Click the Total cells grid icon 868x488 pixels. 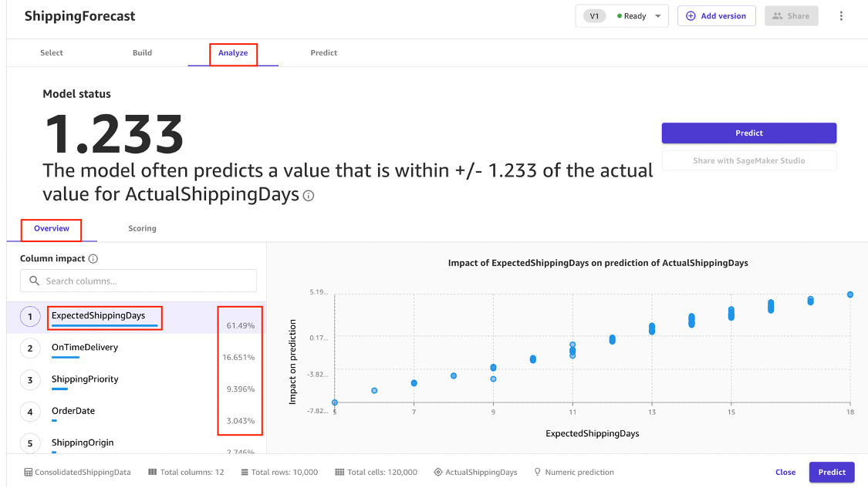pos(338,471)
